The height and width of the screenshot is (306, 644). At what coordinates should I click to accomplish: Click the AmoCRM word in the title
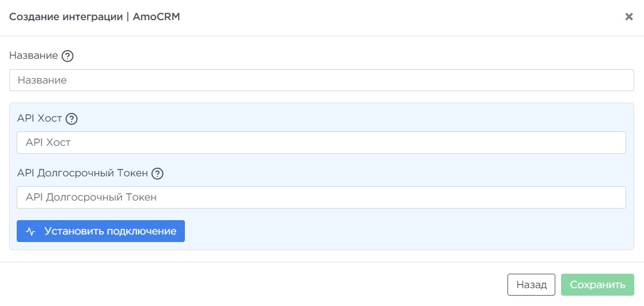[157, 17]
